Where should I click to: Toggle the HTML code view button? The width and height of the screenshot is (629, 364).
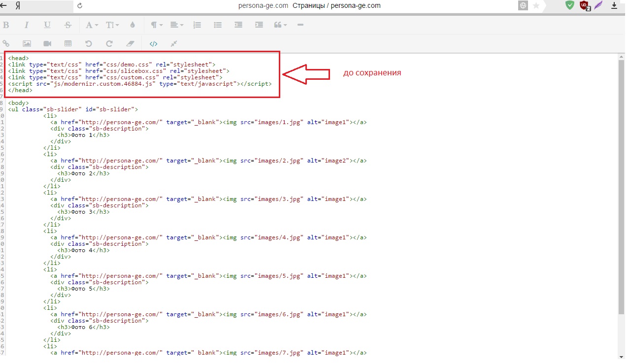(154, 44)
